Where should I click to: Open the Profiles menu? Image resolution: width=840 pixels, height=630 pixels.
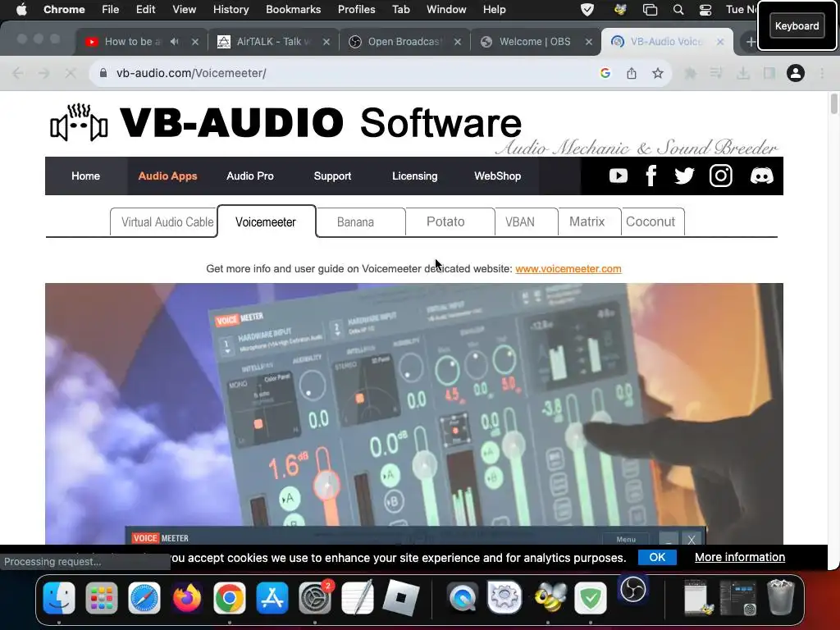356,10
